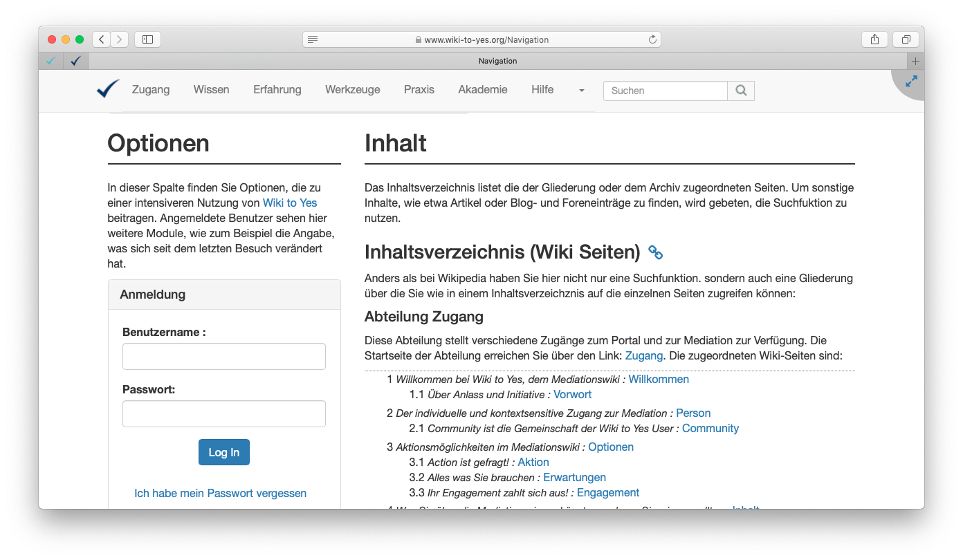Expand the dropdown caret after Hilfe
The width and height of the screenshot is (963, 560).
(581, 91)
